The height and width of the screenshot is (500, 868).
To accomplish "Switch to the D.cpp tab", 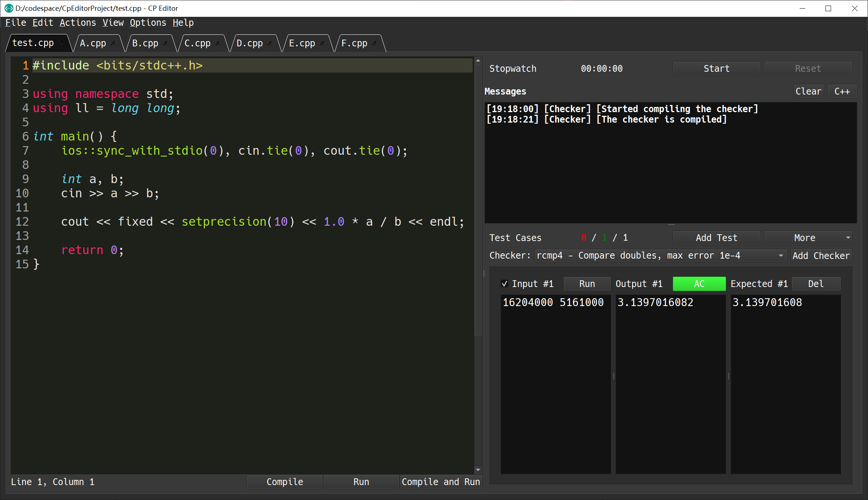I will click(x=250, y=43).
